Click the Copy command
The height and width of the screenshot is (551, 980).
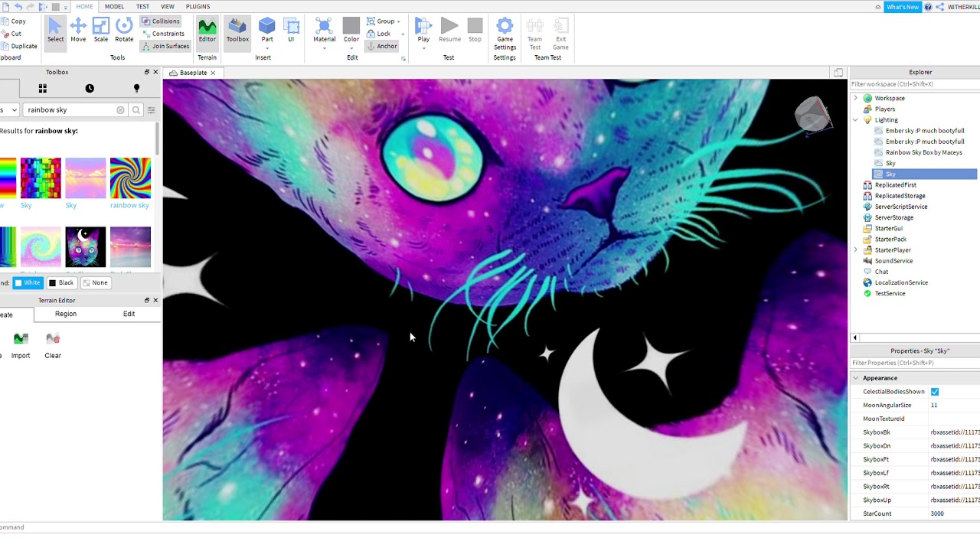[13, 21]
